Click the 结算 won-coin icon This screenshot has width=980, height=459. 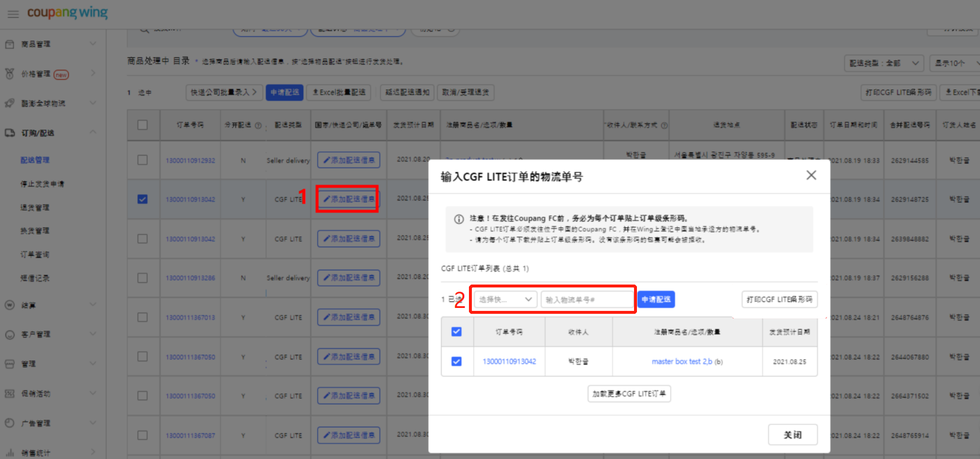(x=9, y=305)
